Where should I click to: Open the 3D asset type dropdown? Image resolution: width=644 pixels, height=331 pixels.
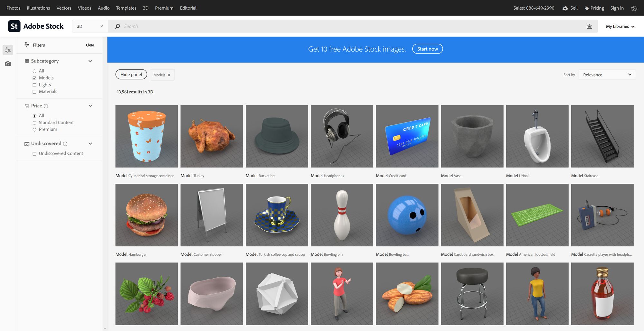tap(90, 26)
